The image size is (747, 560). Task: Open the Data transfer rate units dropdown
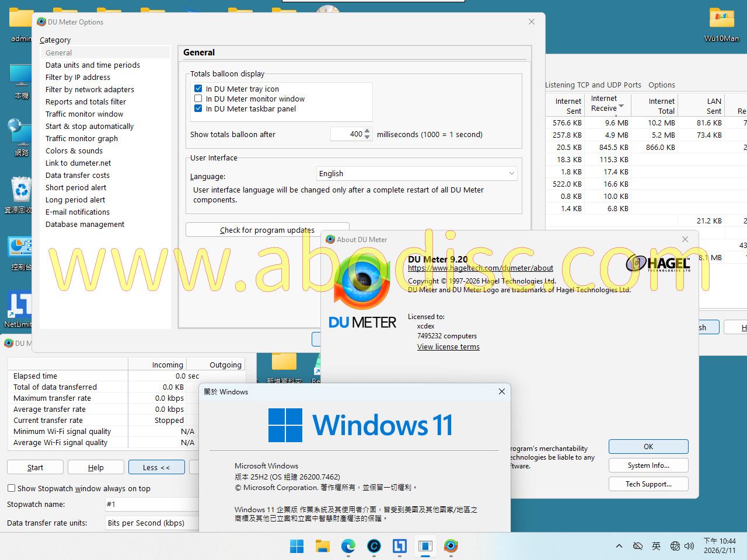click(152, 523)
